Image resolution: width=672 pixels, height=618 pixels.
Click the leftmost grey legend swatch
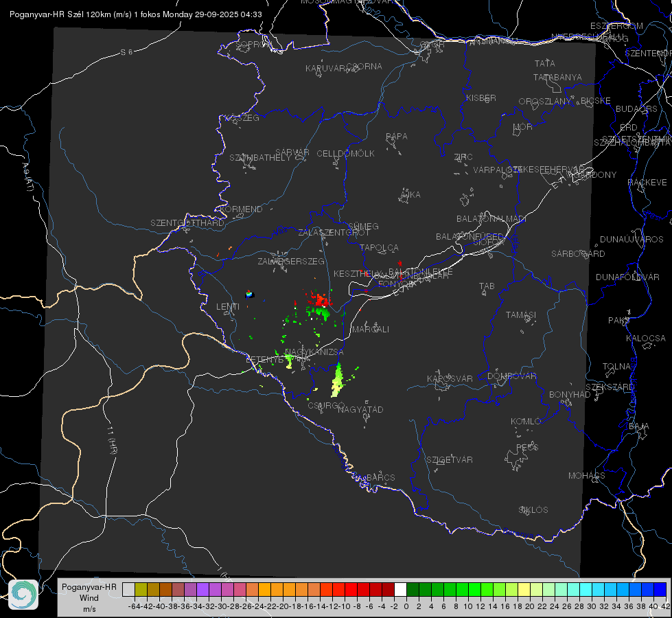coord(128,589)
